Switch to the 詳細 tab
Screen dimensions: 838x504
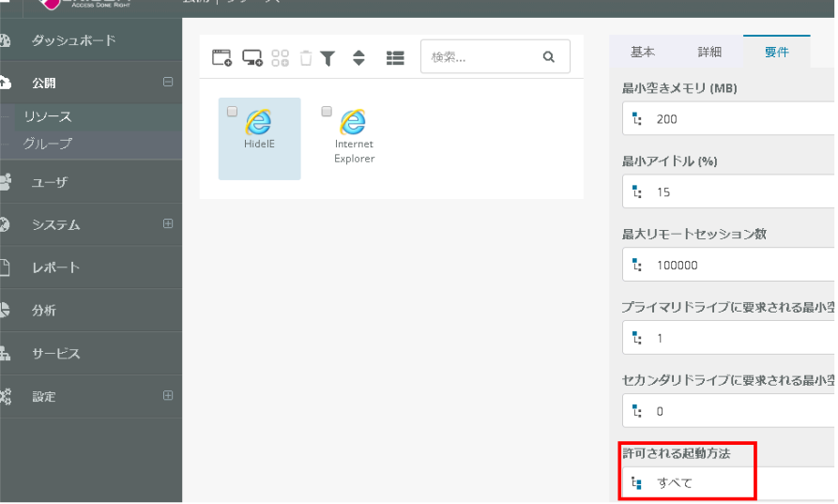[x=709, y=53]
